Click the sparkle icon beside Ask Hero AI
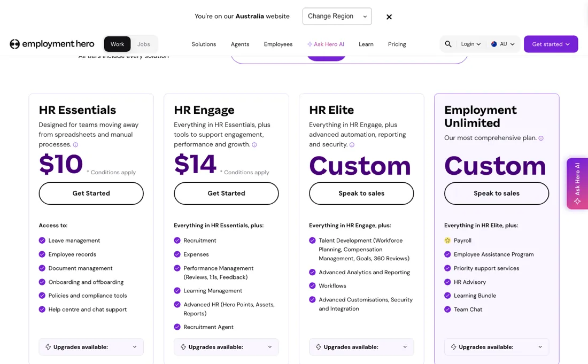Viewport: 588px width, 364px height. tap(310, 44)
